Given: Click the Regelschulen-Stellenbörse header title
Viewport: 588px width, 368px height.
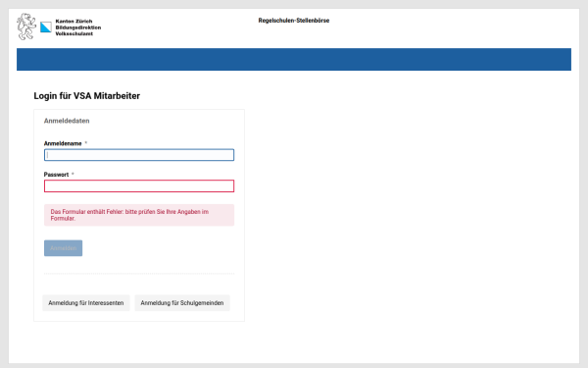Looking at the screenshot, I should click(294, 21).
